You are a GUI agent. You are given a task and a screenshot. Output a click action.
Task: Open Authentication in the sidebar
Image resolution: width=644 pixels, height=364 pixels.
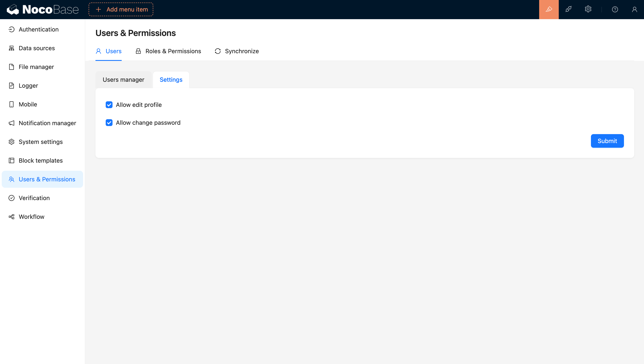coord(39,30)
